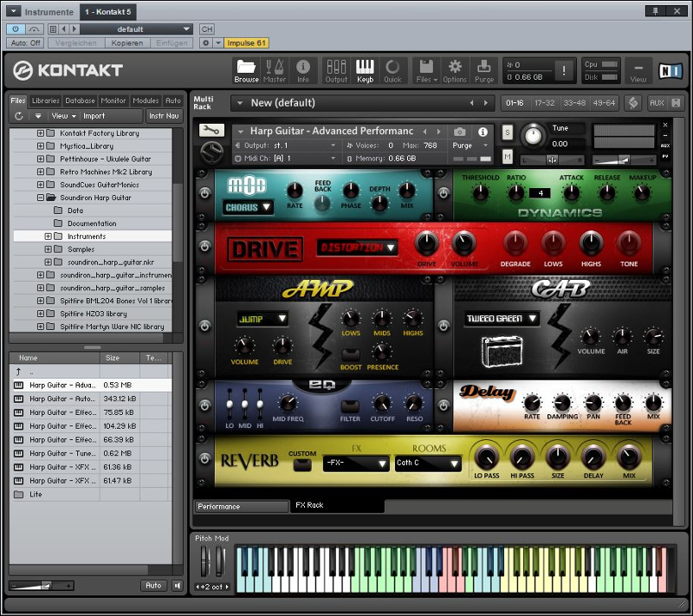Screen dimensions: 693x616
Task: Click the Amp Boost switch
Action: (351, 355)
